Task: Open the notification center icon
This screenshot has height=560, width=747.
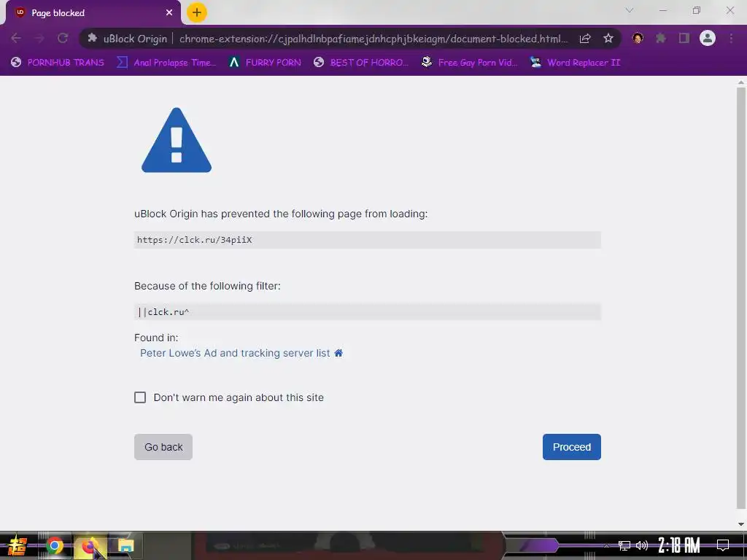Action: [x=723, y=545]
